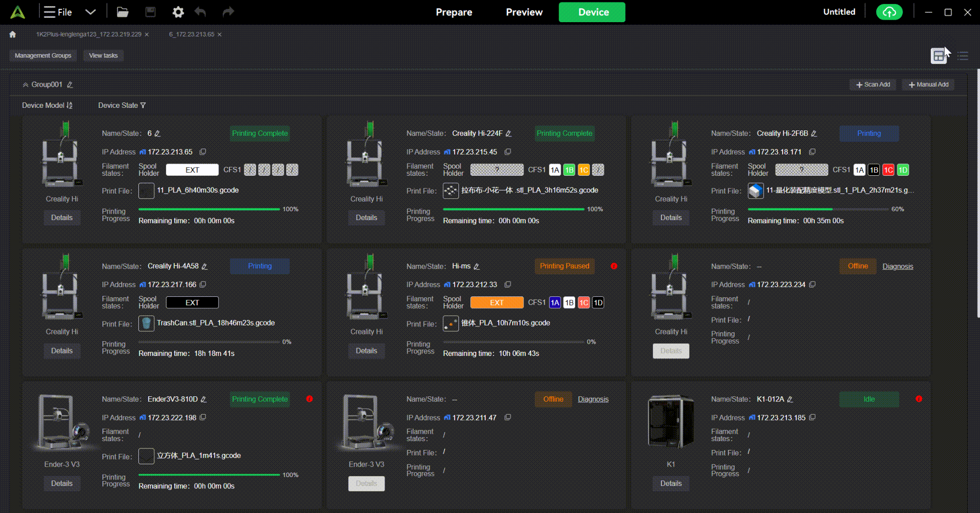
Task: Click the save disk icon
Action: tap(150, 12)
